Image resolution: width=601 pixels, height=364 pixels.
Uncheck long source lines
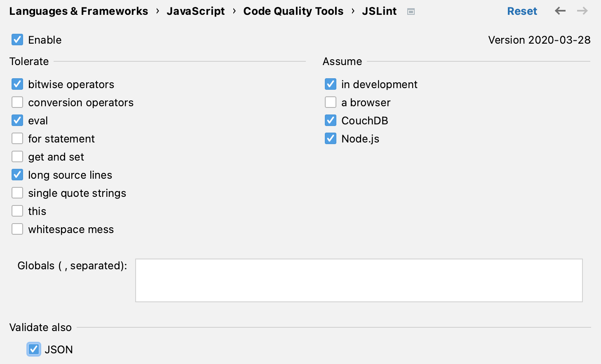[x=17, y=175]
